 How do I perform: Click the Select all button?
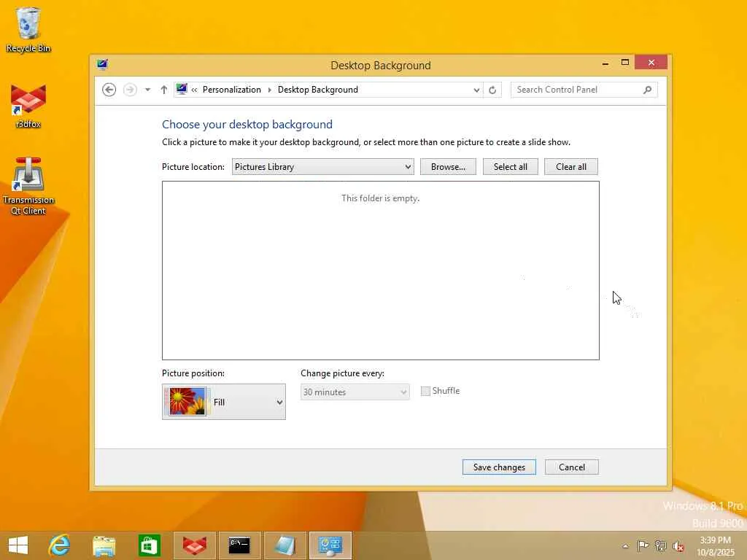pyautogui.click(x=510, y=167)
